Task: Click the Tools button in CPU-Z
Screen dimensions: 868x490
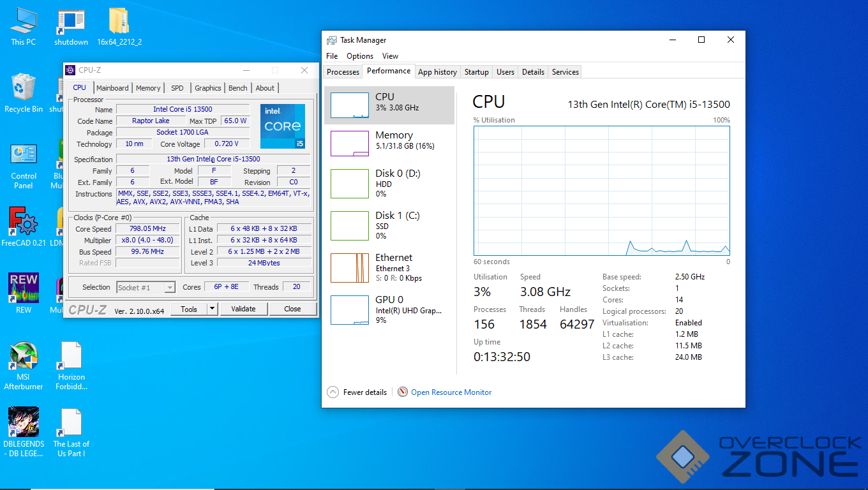Action: tap(189, 309)
